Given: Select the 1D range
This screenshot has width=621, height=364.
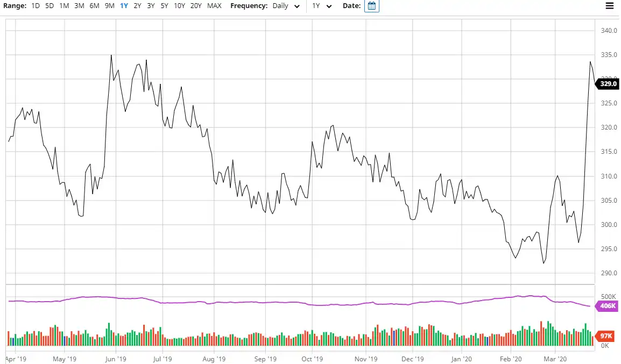Looking at the screenshot, I should 36,6.
